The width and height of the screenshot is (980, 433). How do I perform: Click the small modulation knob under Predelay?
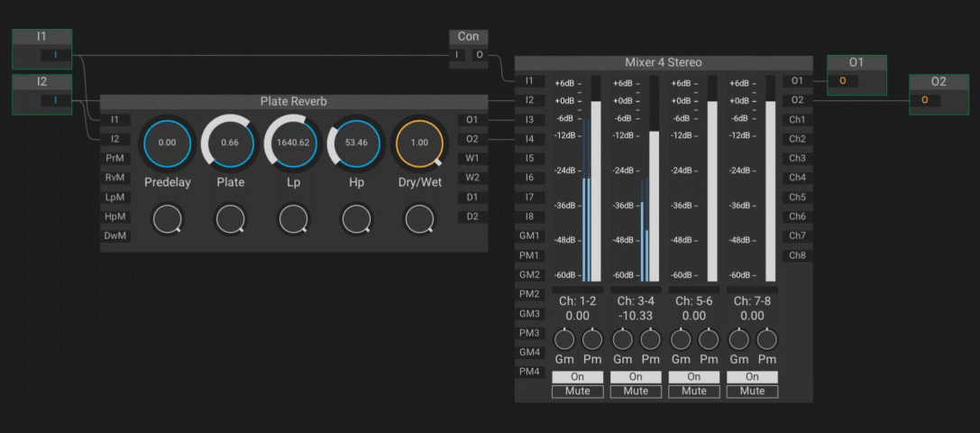[x=167, y=219]
